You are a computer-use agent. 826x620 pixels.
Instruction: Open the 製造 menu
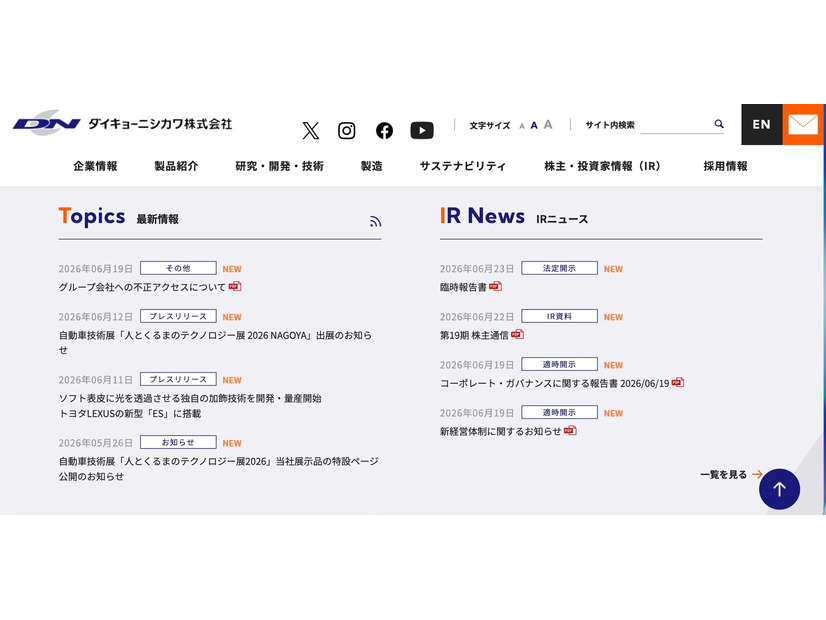(x=371, y=166)
